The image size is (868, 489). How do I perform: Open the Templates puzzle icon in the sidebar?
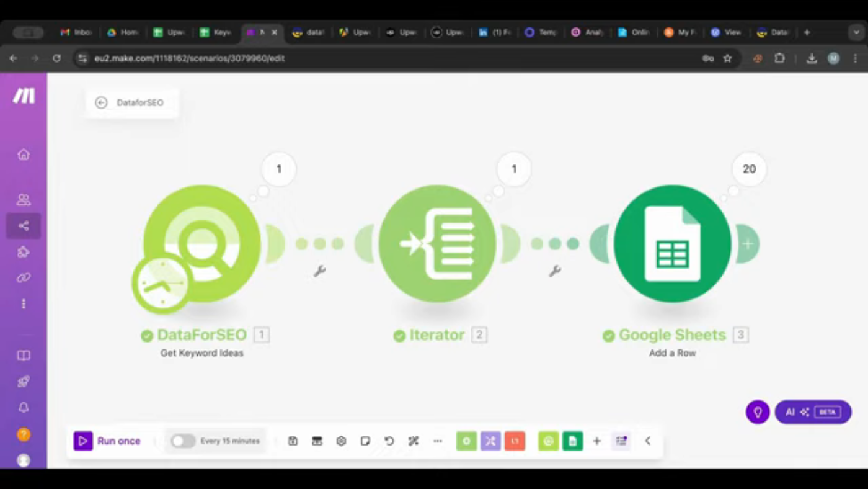pyautogui.click(x=24, y=252)
